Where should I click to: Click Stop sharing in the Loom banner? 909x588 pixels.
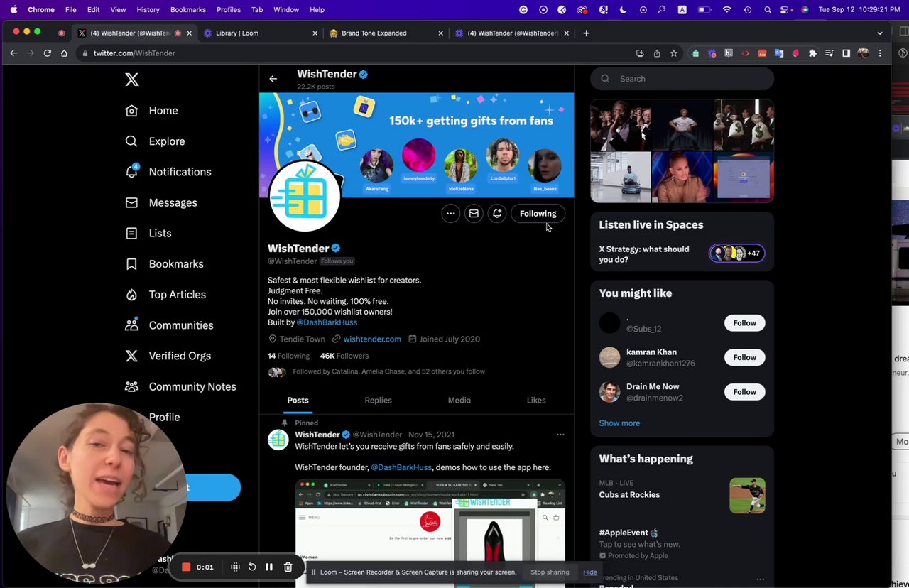click(550, 572)
